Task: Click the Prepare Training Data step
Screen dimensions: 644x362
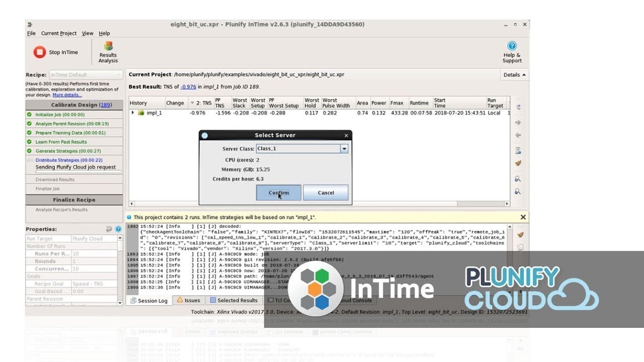Action: [70, 133]
